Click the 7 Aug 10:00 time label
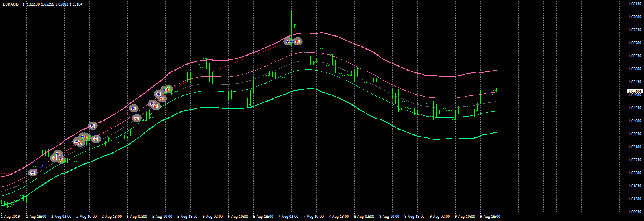 313,217
